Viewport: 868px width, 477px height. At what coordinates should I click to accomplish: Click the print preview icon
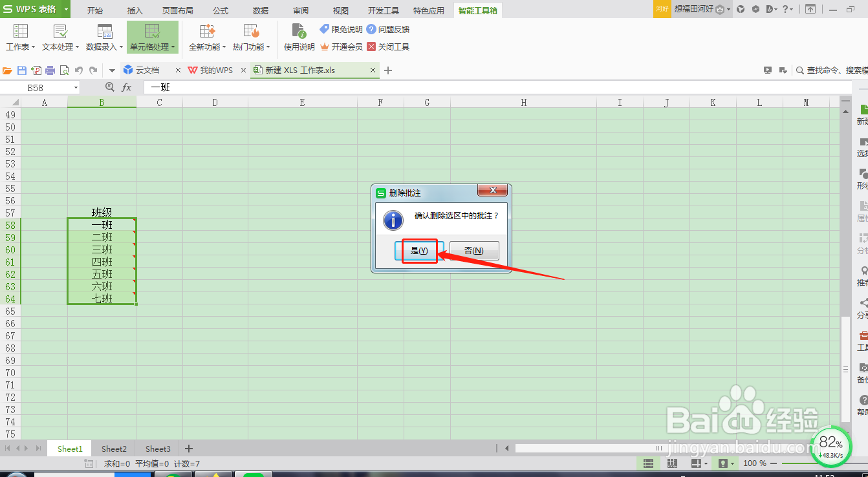(64, 70)
